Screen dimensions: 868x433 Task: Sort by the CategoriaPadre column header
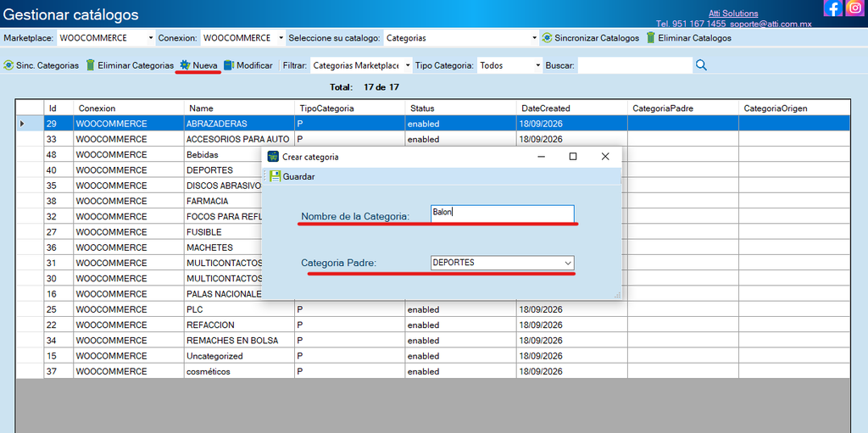pyautogui.click(x=683, y=108)
